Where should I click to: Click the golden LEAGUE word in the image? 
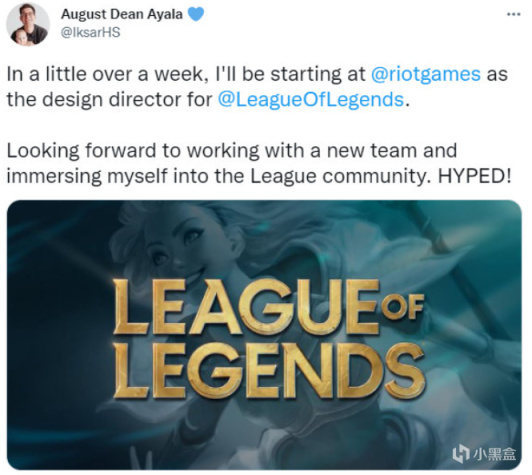246,307
